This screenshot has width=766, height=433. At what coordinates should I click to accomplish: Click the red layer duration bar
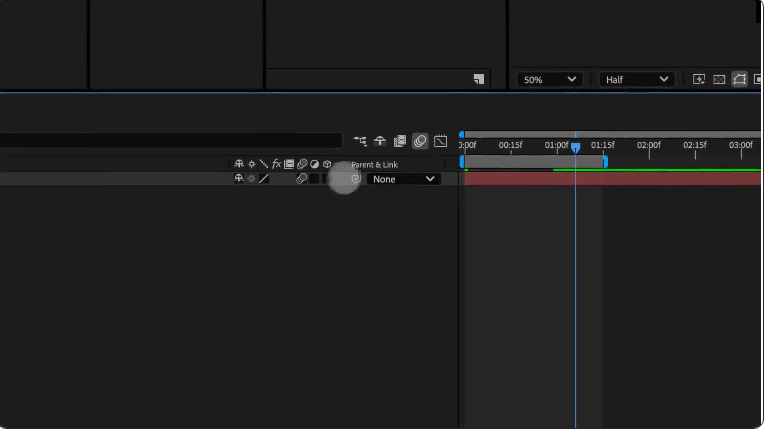tap(613, 179)
